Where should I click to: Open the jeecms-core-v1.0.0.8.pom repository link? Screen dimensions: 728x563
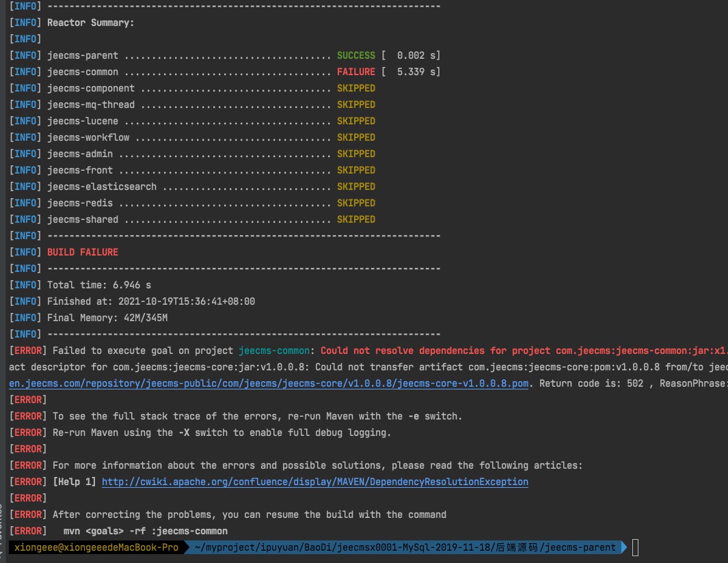point(269,383)
